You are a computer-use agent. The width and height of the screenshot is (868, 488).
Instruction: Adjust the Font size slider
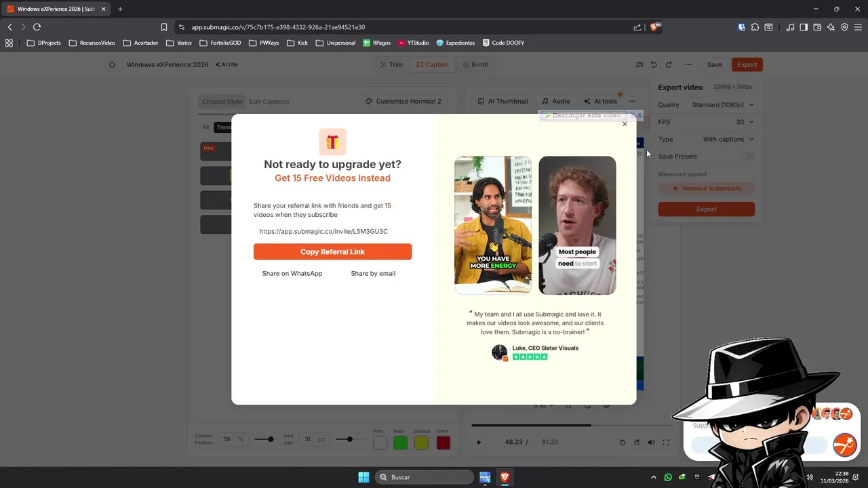coord(349,439)
